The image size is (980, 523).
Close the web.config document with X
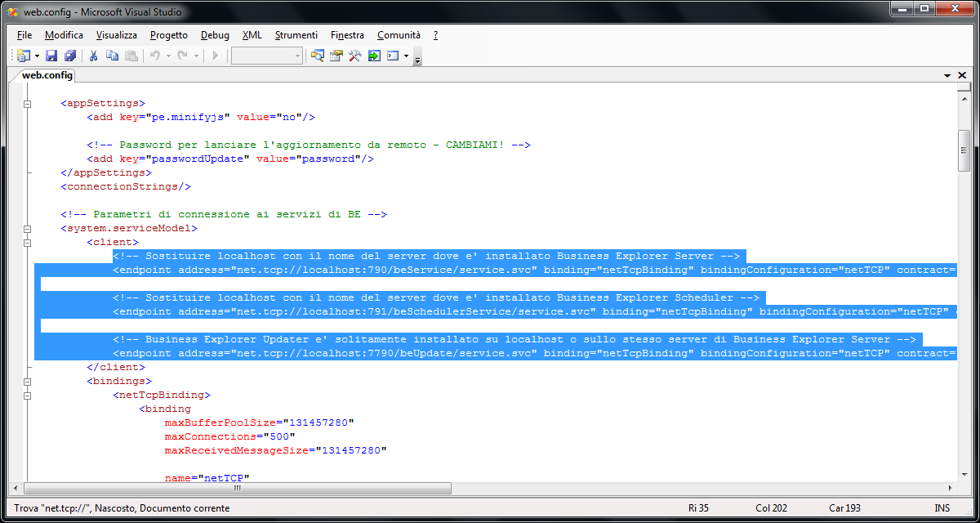pos(963,75)
